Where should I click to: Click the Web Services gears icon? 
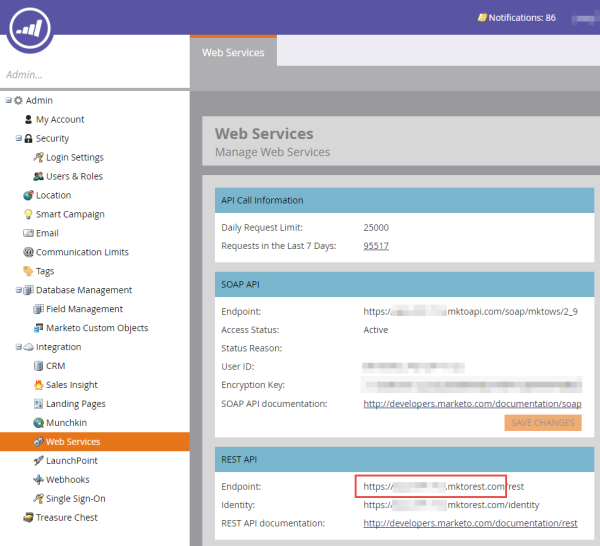click(x=38, y=442)
